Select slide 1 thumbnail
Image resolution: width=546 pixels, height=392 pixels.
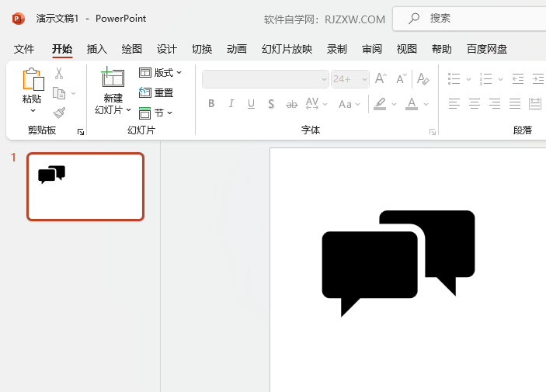point(85,186)
